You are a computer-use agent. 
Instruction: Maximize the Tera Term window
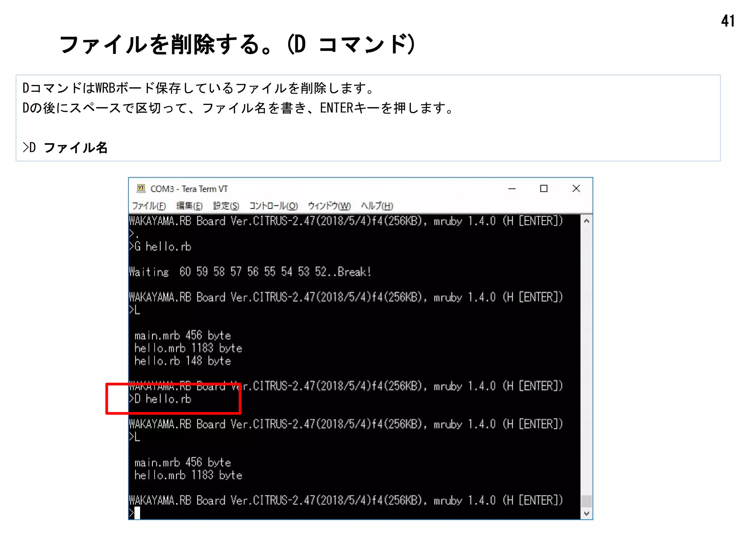pyautogui.click(x=543, y=188)
